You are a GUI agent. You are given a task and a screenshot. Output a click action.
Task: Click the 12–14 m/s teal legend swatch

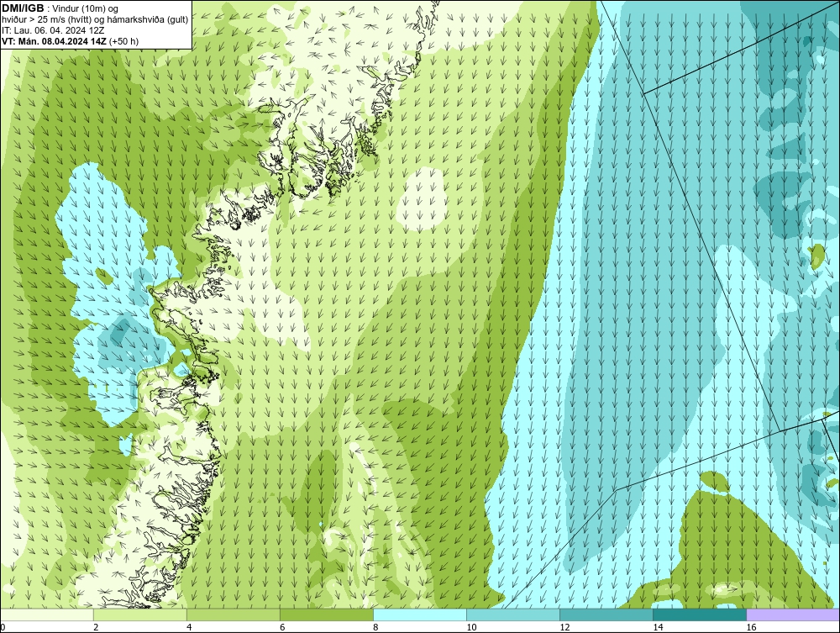606,615
